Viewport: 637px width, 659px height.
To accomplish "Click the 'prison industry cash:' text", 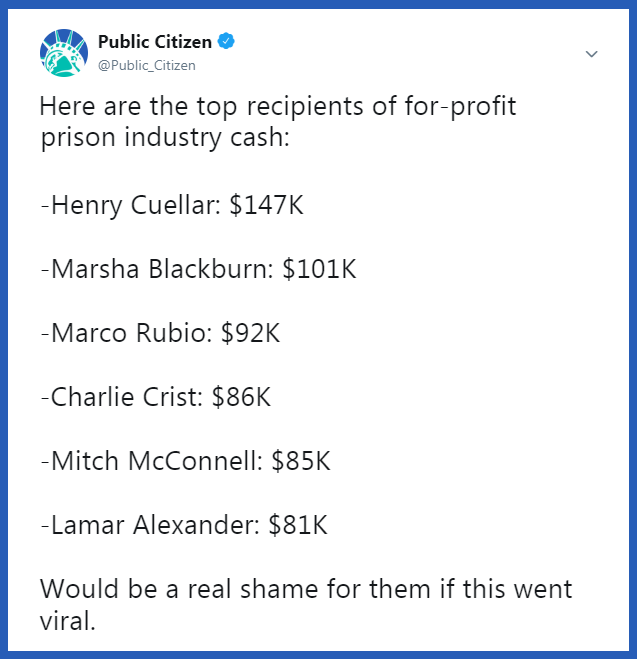I will tap(165, 137).
